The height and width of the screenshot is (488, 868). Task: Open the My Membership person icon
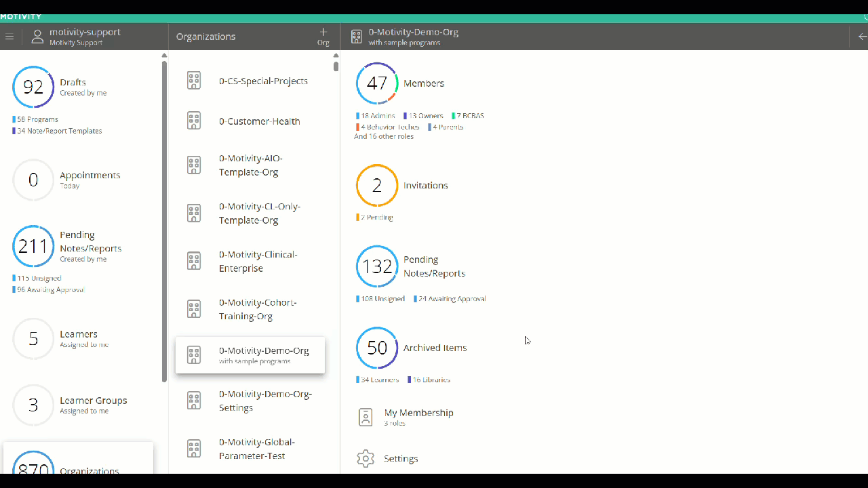pyautogui.click(x=366, y=417)
